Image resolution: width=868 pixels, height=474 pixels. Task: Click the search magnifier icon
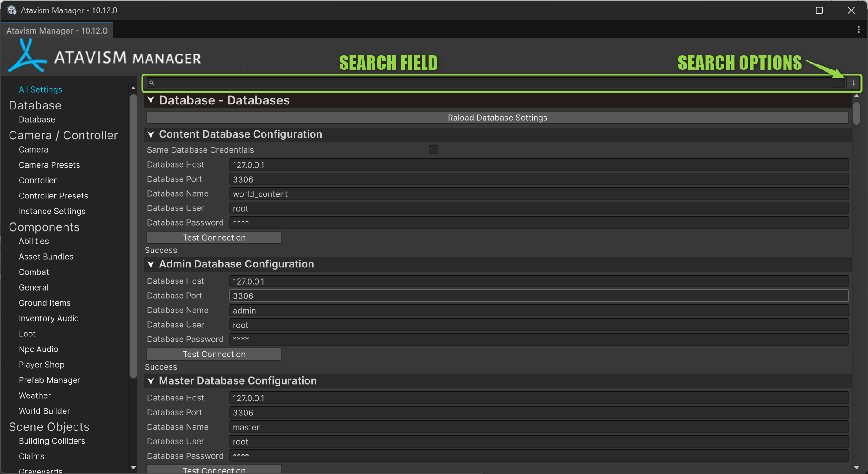(x=152, y=83)
